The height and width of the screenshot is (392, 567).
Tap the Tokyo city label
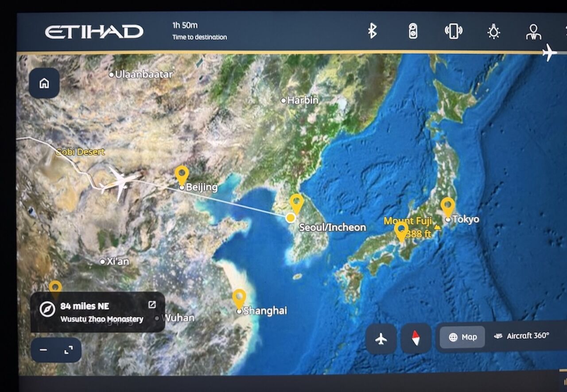(466, 219)
